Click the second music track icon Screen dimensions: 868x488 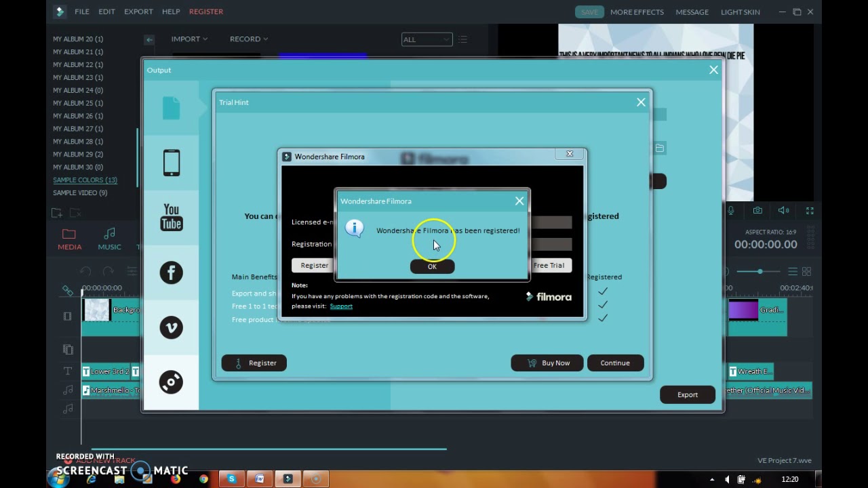(x=68, y=409)
